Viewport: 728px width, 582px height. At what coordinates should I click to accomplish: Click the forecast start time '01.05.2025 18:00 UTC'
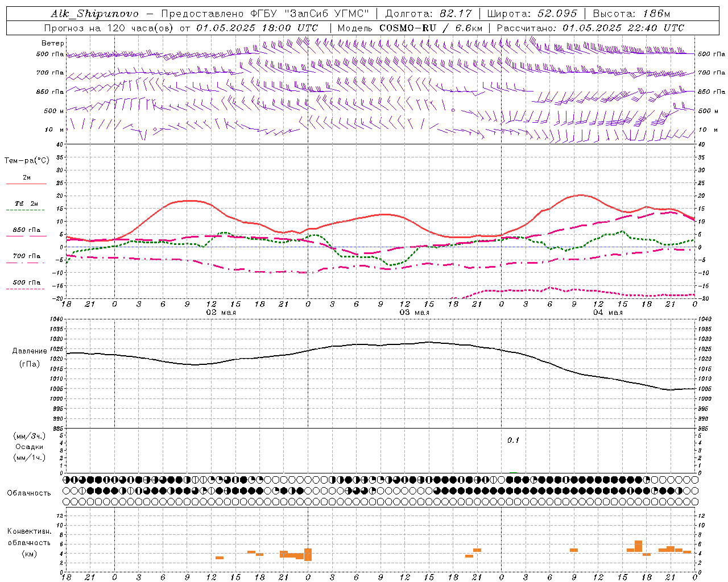pos(257,28)
